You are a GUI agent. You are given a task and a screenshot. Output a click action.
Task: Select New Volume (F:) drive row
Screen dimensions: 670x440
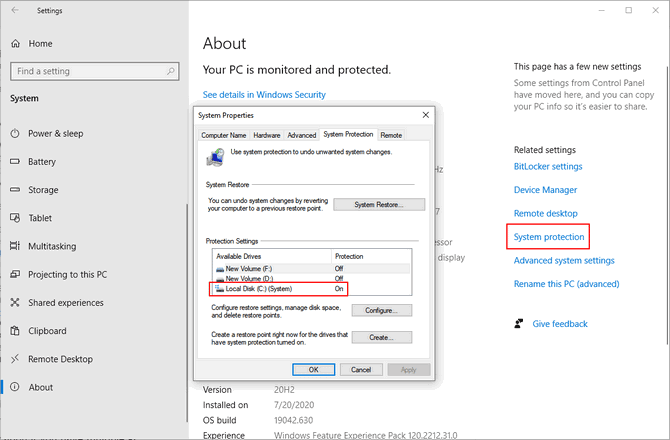(312, 269)
